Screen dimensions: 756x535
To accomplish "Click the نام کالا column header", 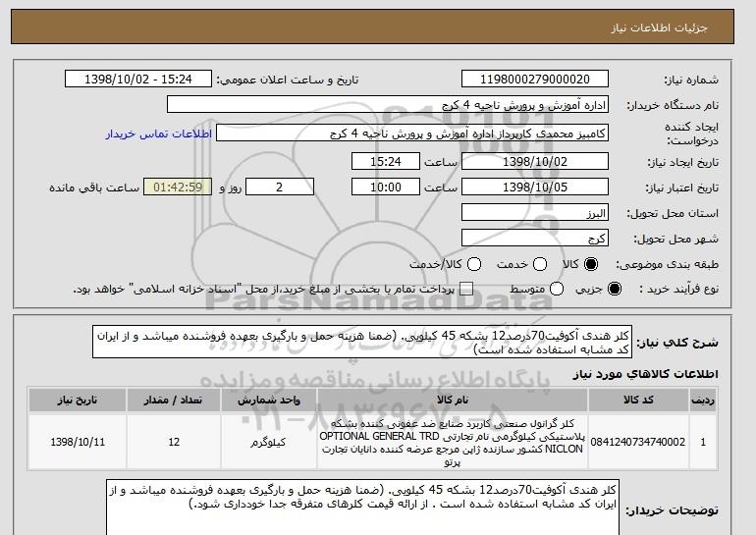I will pyautogui.click(x=453, y=401).
